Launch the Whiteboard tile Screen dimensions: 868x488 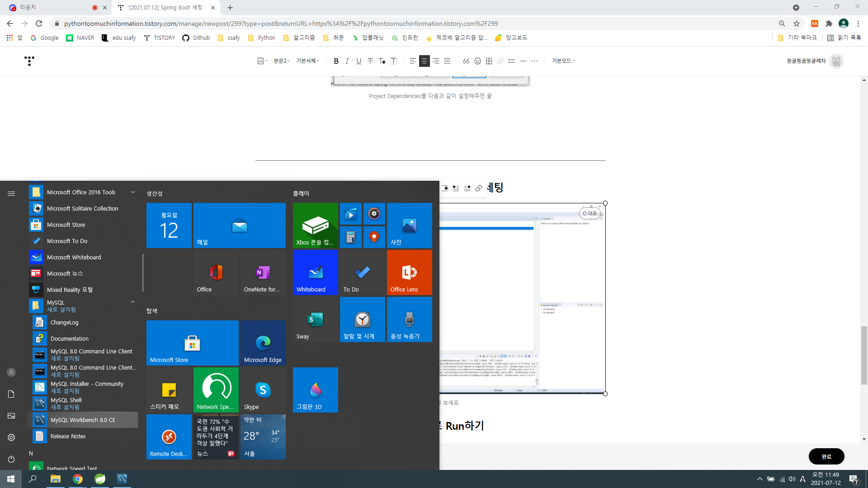[315, 272]
